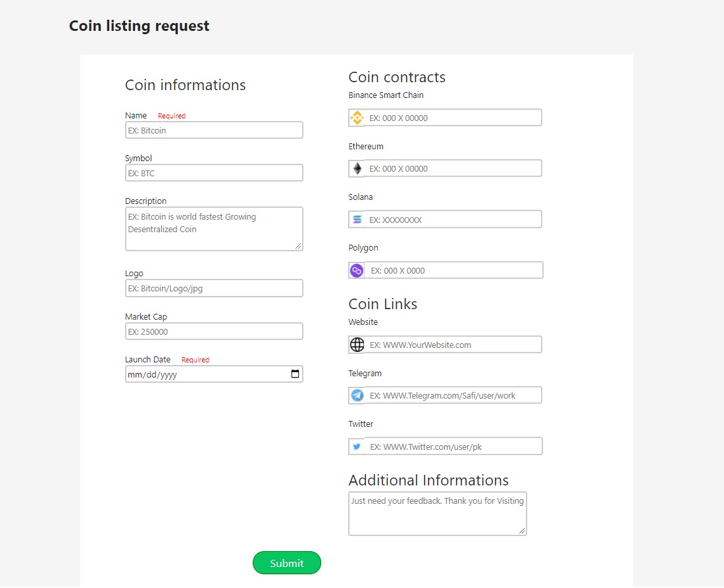
Task: Click inside the Symbol field
Action: click(214, 172)
